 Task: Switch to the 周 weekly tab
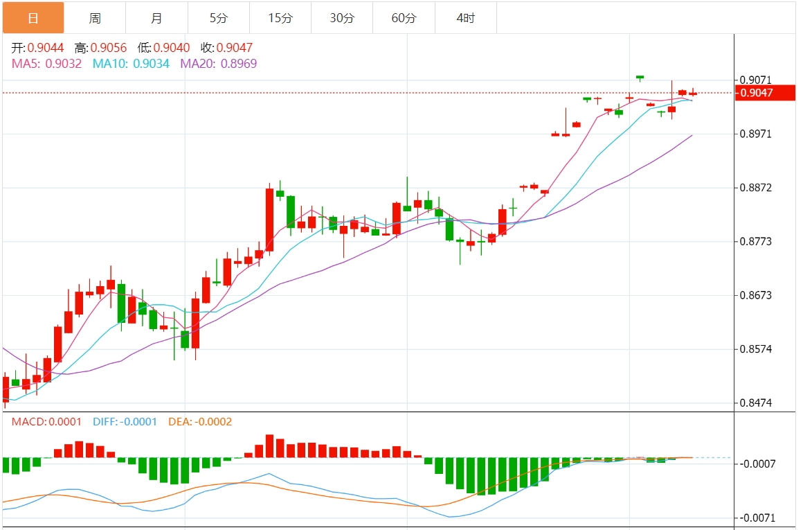tap(95, 18)
